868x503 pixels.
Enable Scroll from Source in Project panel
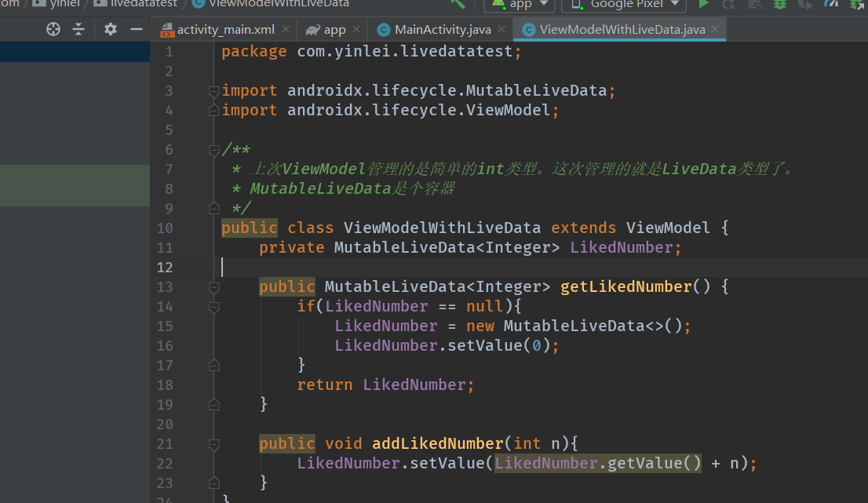(x=53, y=28)
